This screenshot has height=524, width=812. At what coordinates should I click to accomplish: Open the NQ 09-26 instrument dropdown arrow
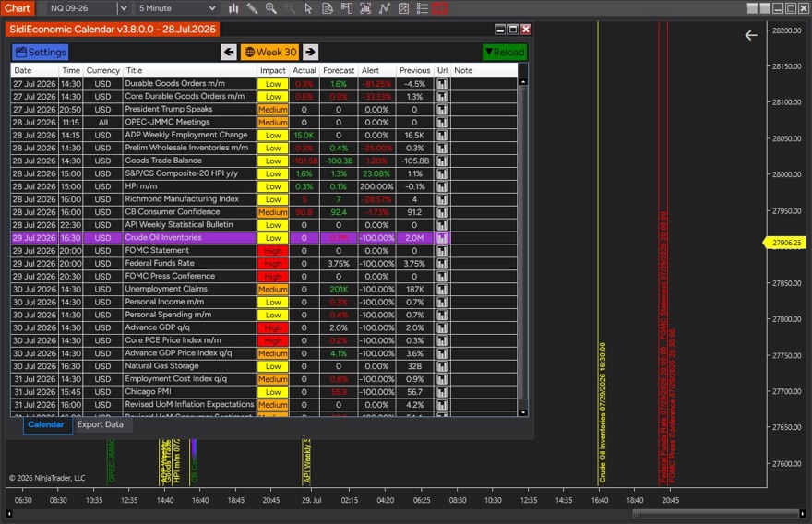click(124, 8)
